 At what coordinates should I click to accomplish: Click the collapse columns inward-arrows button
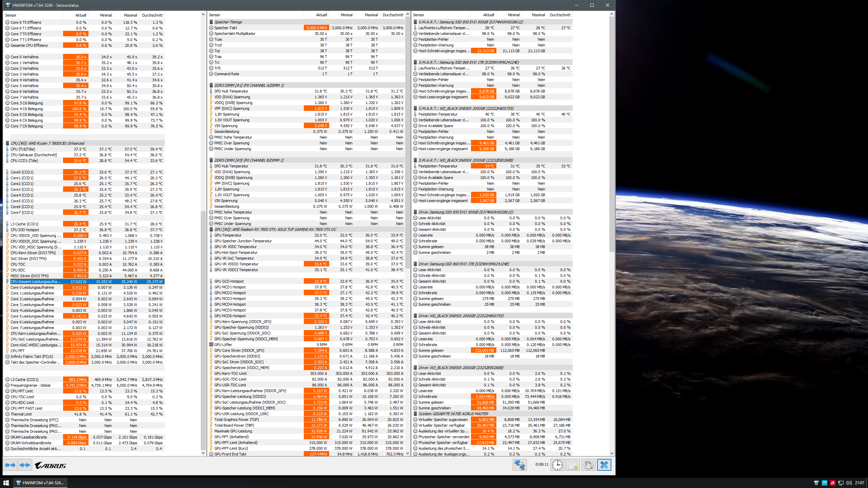(25, 465)
